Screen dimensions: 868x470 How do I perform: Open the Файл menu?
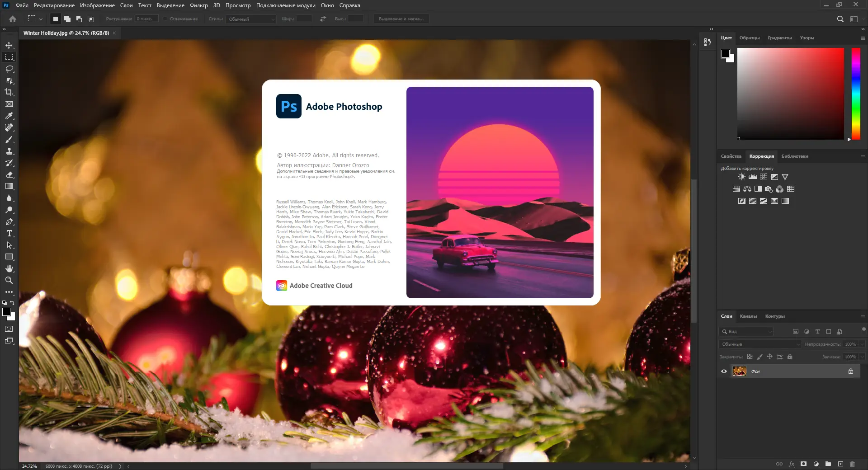(x=22, y=5)
